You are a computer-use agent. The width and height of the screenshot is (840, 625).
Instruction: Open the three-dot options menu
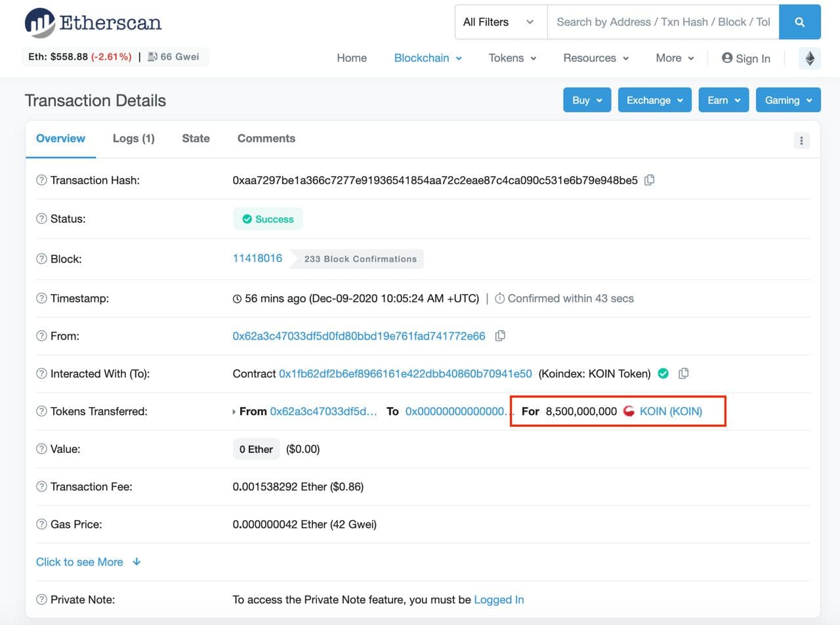point(801,140)
